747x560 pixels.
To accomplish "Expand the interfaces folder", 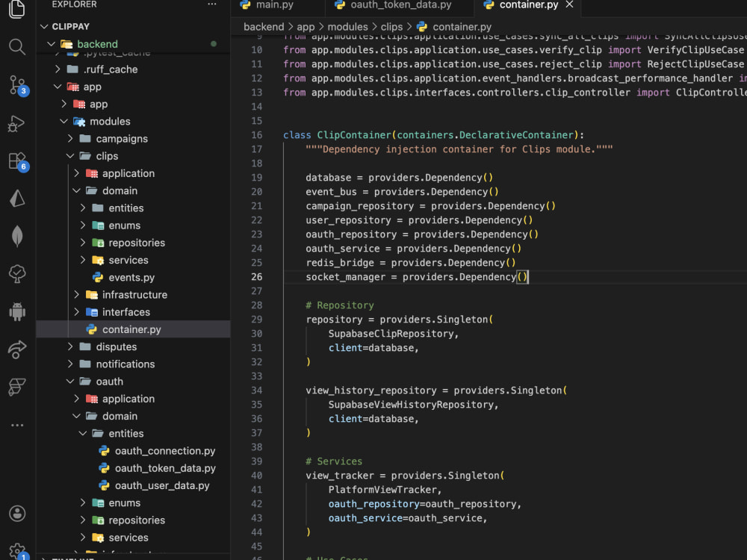I will click(x=76, y=312).
